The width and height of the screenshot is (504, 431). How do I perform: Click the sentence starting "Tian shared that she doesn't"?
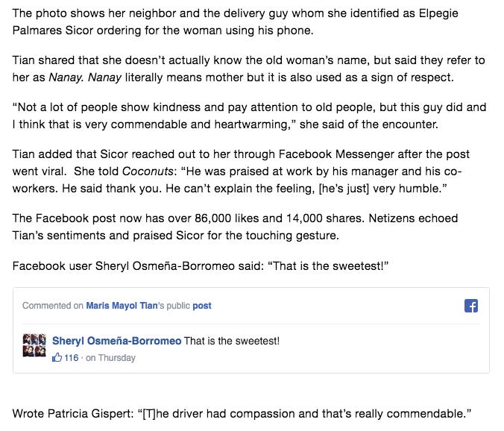point(248,69)
